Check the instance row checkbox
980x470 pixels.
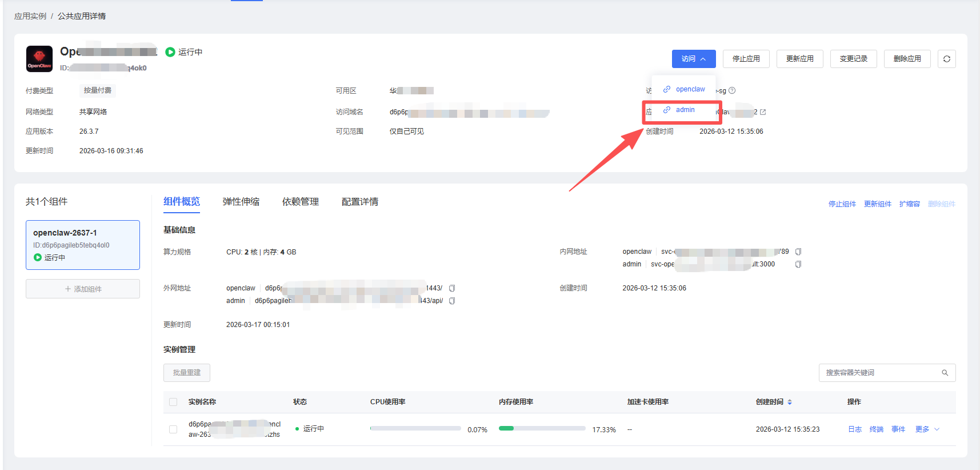[173, 429]
